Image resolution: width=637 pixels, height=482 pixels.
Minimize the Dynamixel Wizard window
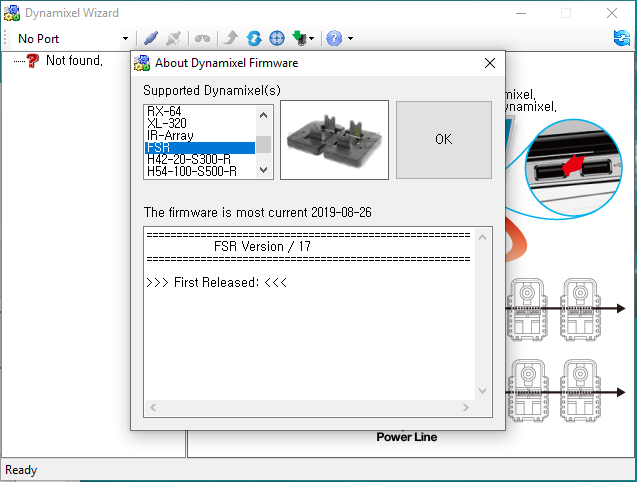(x=521, y=13)
